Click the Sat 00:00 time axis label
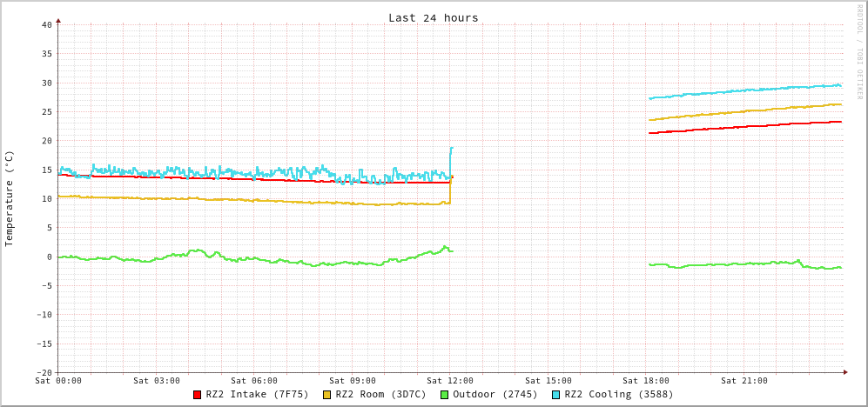Viewport: 868px width, 407px height. click(58, 380)
